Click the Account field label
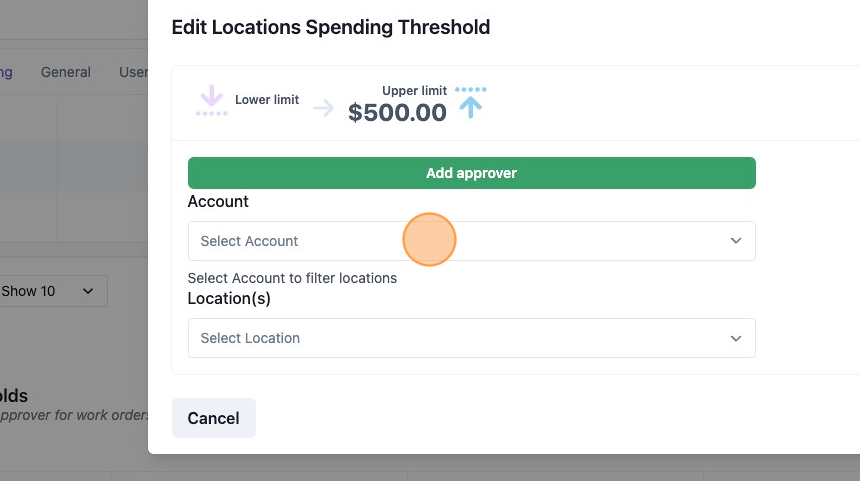Viewport: 860px width, 481px height. click(x=218, y=201)
